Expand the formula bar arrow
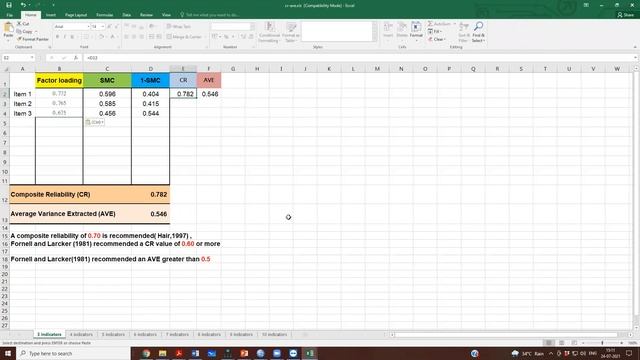640x360 pixels. pyautogui.click(x=636, y=58)
